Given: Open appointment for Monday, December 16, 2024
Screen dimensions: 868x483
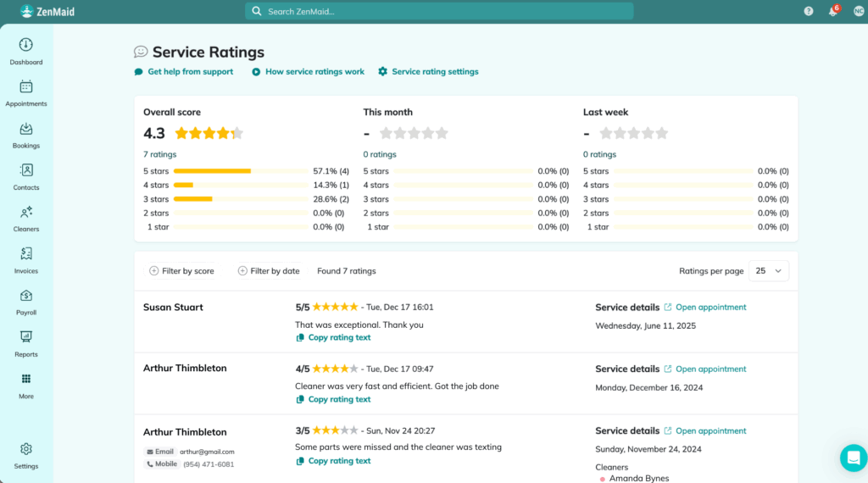Looking at the screenshot, I should point(711,369).
